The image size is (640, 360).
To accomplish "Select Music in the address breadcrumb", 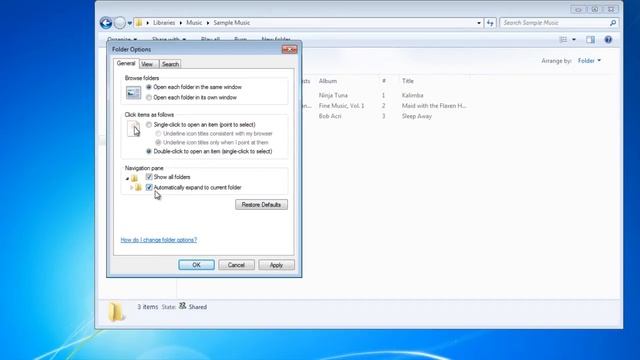I will (194, 23).
